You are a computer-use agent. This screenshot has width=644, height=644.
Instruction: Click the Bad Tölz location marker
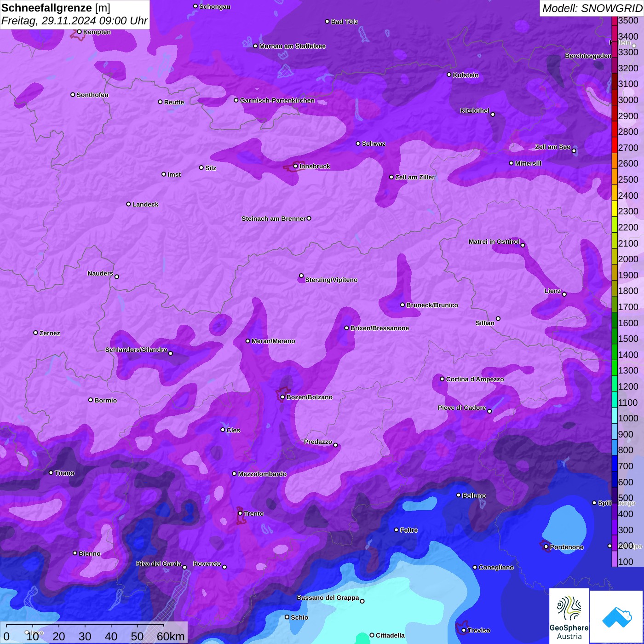tap(328, 22)
